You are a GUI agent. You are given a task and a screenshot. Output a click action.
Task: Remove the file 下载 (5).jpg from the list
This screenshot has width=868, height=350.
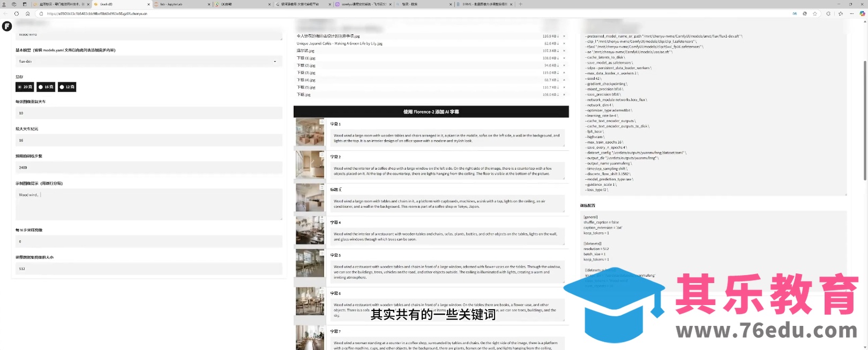point(564,87)
